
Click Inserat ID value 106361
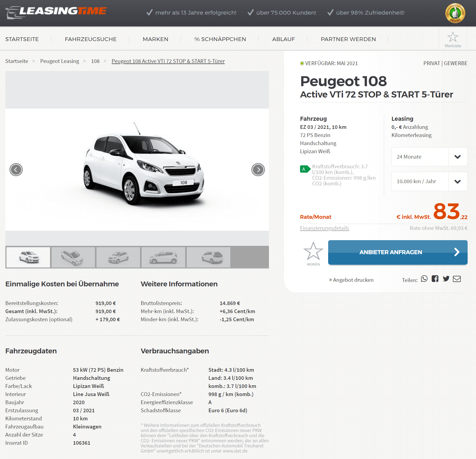click(82, 443)
